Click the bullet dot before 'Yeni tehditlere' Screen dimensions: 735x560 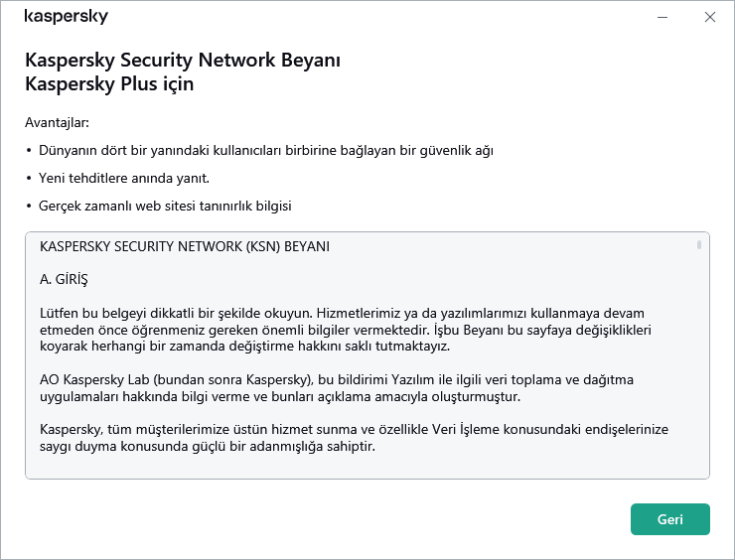(28, 179)
